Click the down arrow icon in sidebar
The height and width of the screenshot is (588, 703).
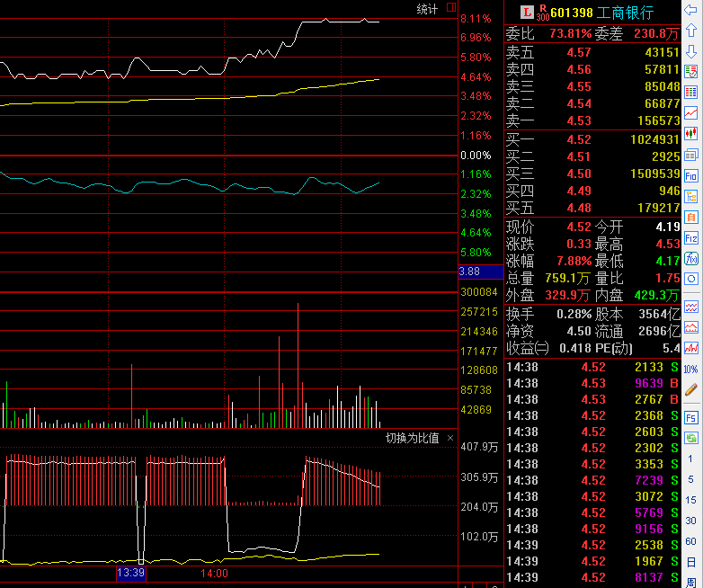tap(691, 50)
